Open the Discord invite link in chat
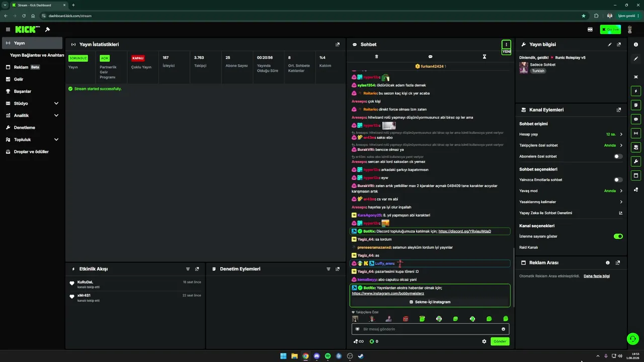644x362 pixels. [464, 231]
